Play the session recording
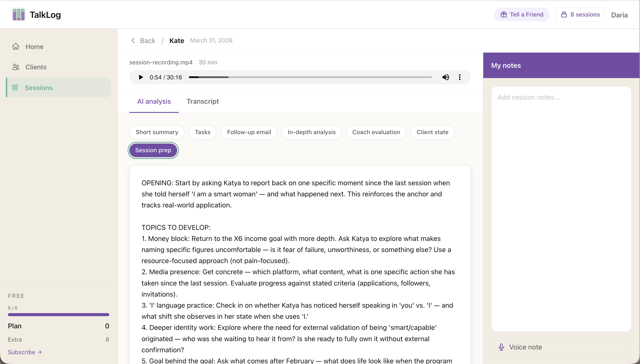 [141, 77]
